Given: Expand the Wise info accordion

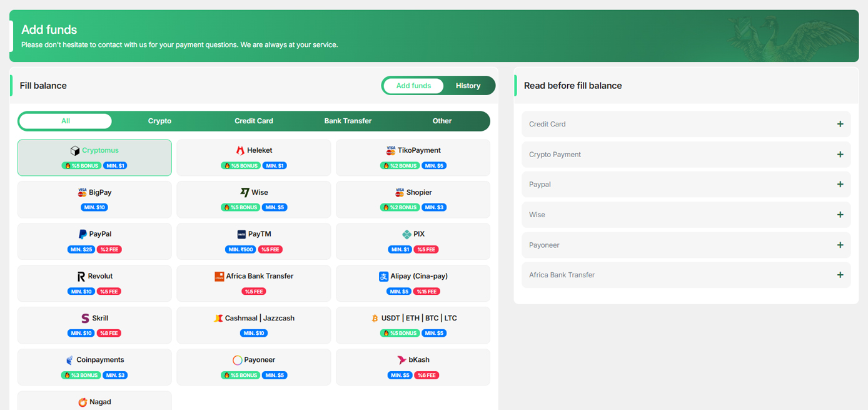Looking at the screenshot, I should [686, 215].
